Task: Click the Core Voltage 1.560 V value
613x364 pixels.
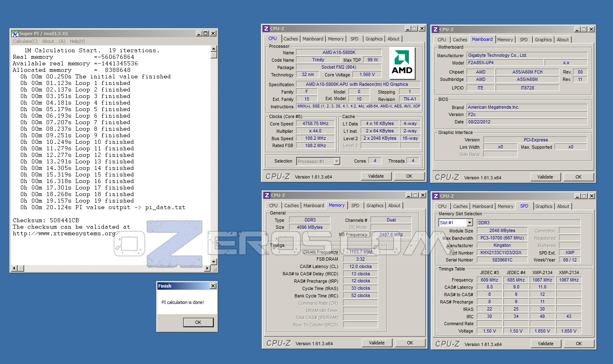Action: [x=366, y=75]
